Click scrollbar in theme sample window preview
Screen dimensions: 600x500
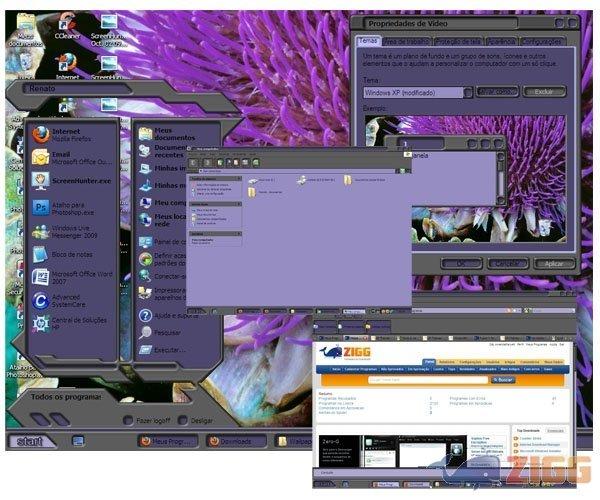[501, 178]
